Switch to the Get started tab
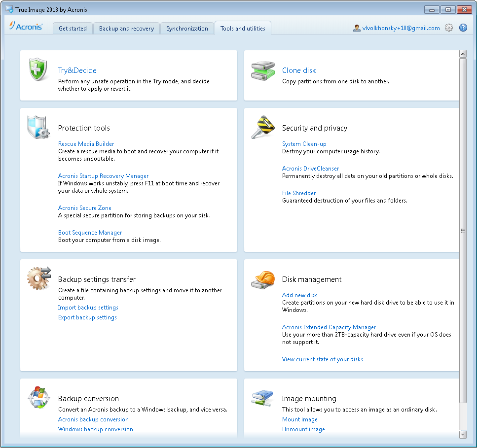The image size is (478, 448). coord(73,28)
